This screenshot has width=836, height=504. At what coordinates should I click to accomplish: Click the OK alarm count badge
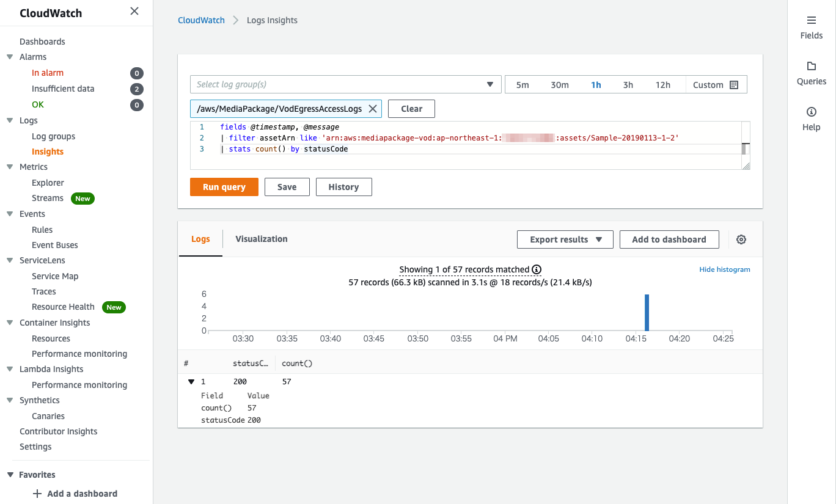[x=137, y=105]
